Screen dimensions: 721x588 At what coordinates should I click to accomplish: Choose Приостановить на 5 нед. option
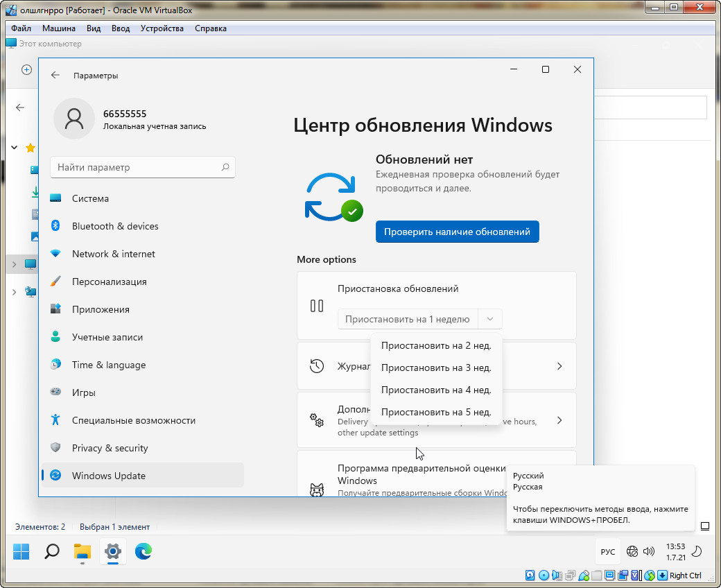tap(436, 412)
